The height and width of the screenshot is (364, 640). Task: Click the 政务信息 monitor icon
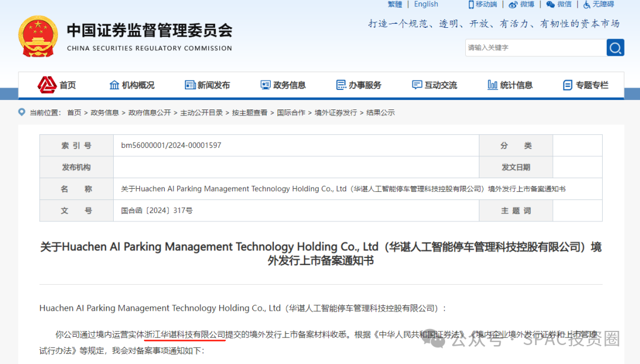(x=265, y=85)
